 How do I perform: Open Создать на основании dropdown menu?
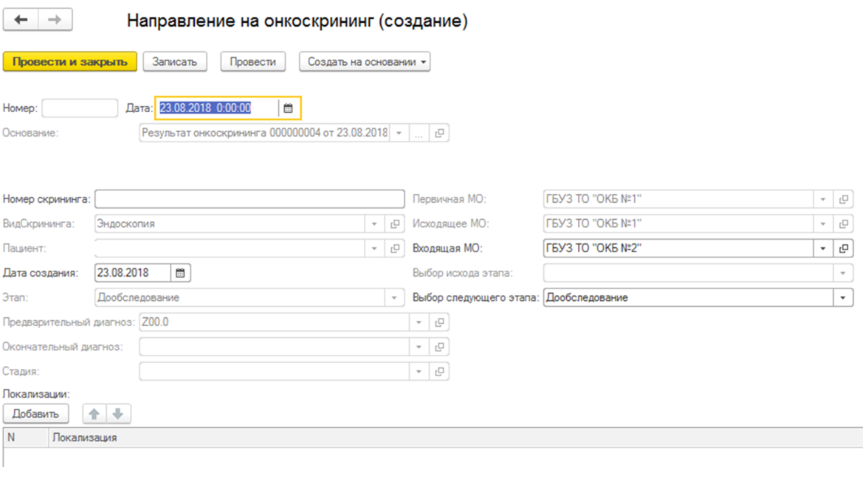pyautogui.click(x=365, y=62)
